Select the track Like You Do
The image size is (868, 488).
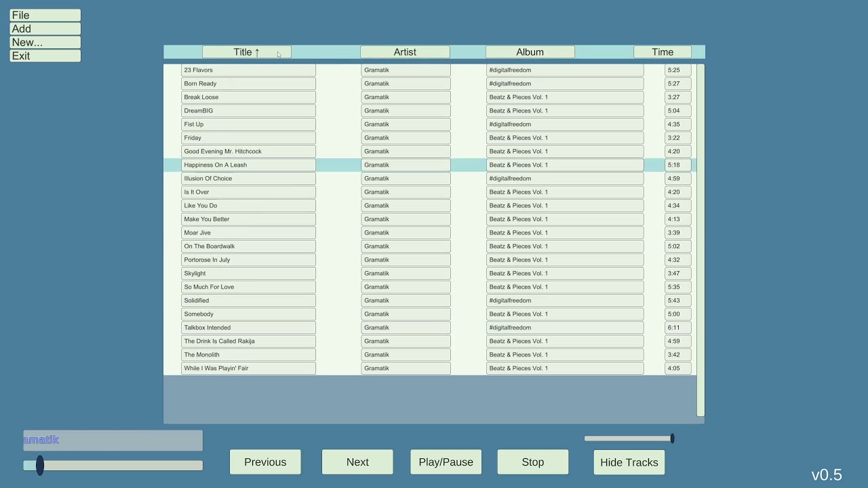coord(248,205)
